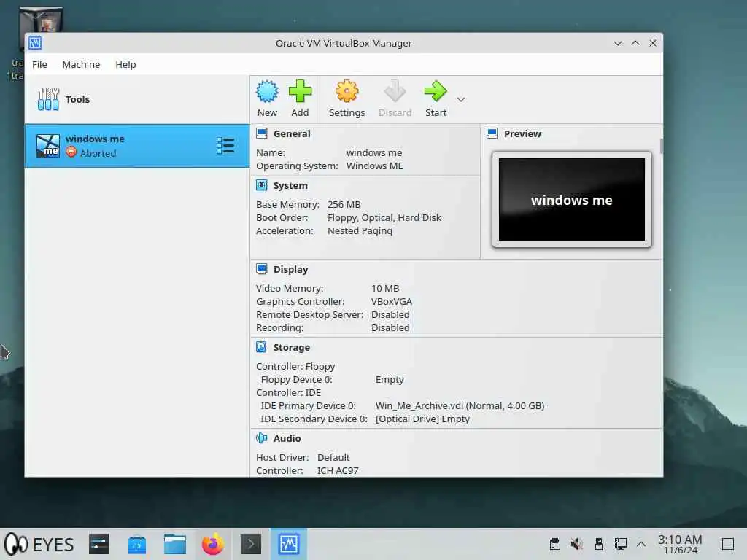Viewport: 747px width, 560px height.
Task: Click the desktop file icon behind the window
Action: [41, 20]
